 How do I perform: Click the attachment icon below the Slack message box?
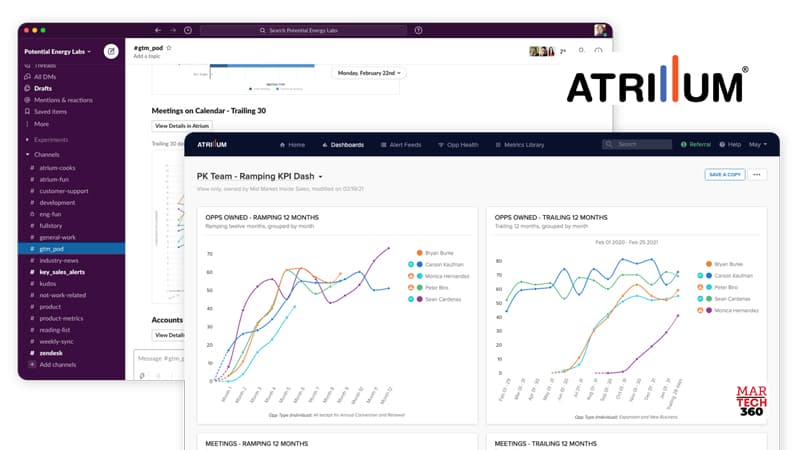tap(142, 375)
